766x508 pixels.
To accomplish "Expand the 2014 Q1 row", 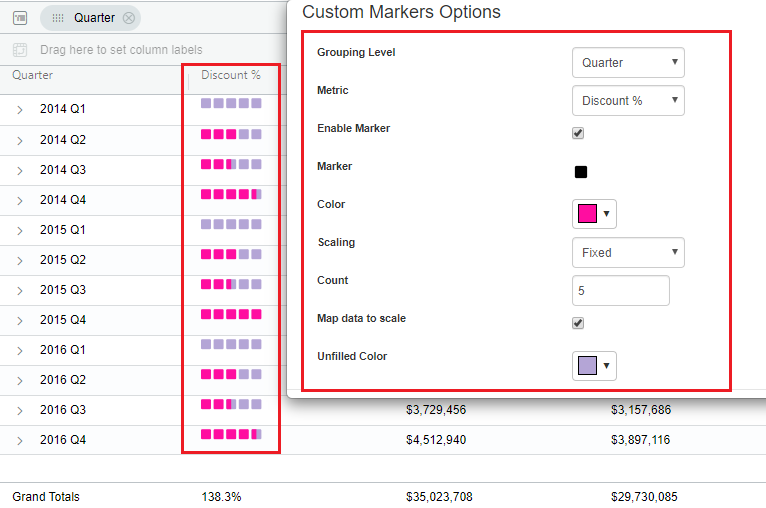I will [20, 110].
